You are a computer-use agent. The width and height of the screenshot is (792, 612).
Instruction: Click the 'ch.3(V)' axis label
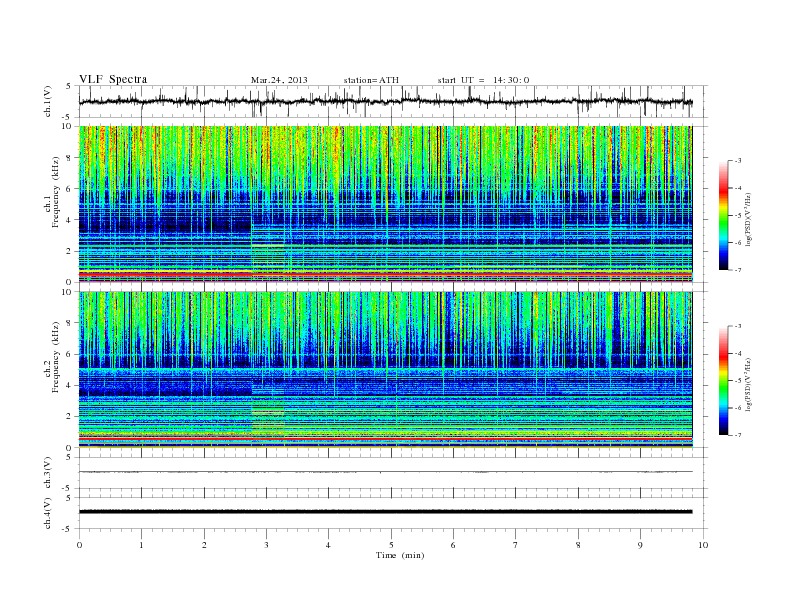48,473
